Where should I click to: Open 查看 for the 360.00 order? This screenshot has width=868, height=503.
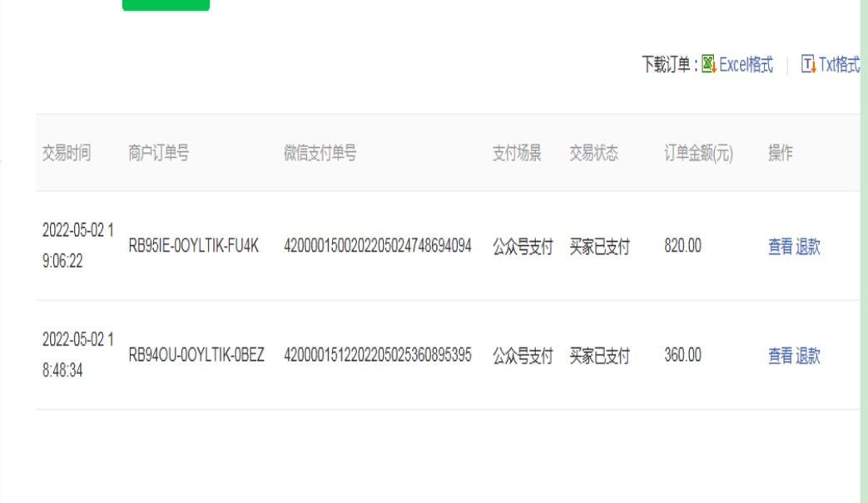tap(780, 356)
